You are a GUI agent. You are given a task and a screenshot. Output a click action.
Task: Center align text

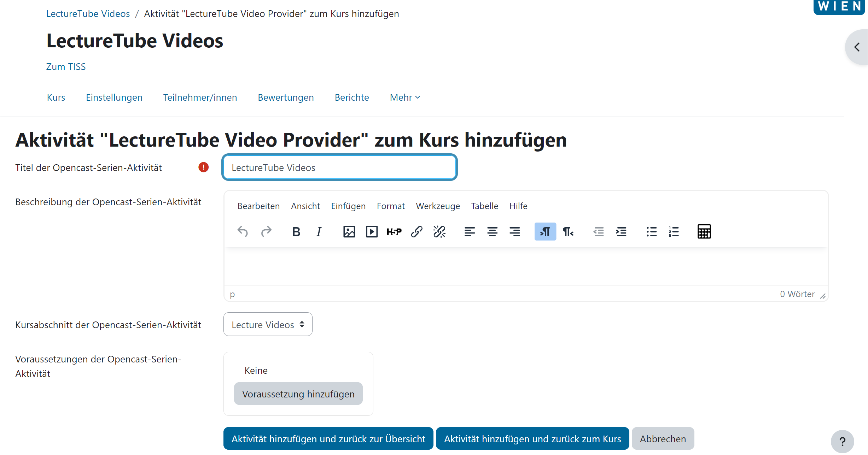click(x=492, y=232)
